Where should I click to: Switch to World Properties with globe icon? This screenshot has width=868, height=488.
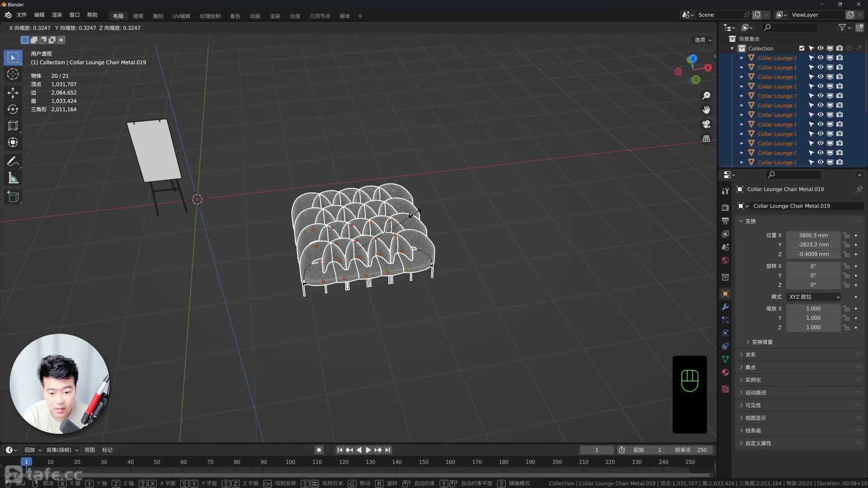click(725, 260)
